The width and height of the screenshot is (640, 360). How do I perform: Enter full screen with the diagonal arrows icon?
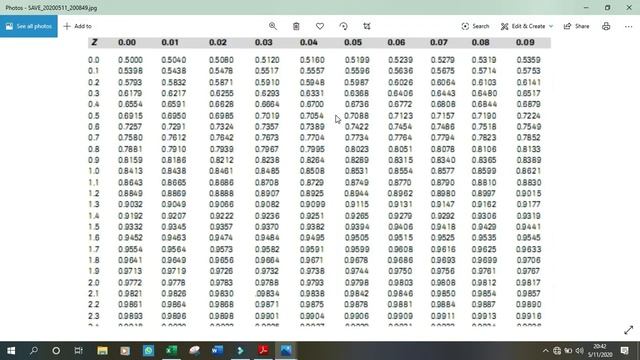[629, 330]
